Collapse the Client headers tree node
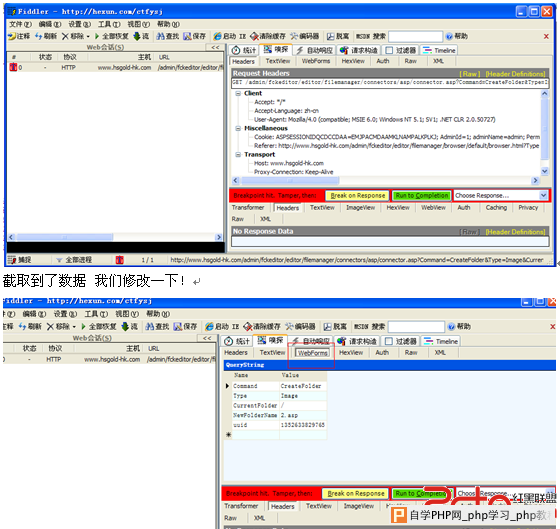The image size is (560, 529). point(238,93)
